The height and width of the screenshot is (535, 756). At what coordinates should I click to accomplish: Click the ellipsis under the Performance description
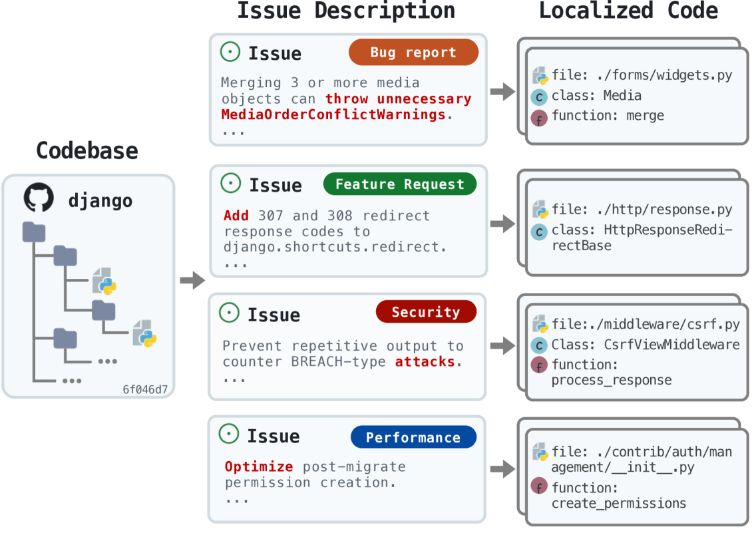click(x=237, y=502)
